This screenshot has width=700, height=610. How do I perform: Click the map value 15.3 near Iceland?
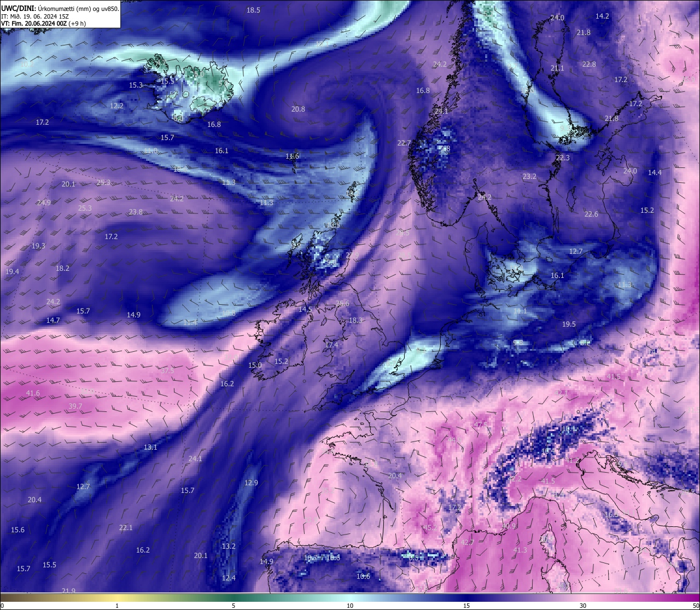136,85
